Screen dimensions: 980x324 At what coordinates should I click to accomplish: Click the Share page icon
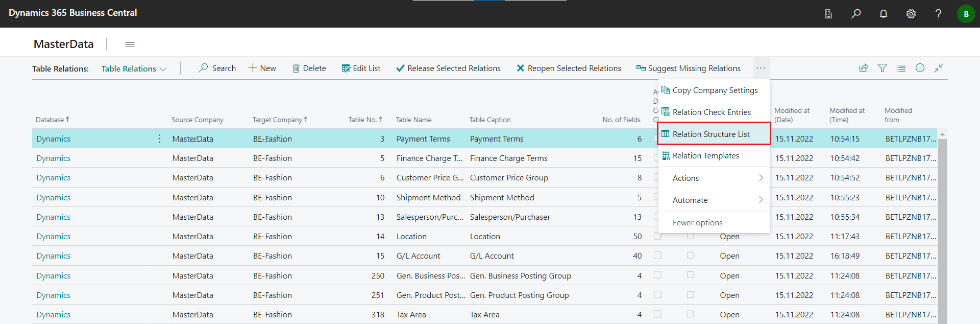[x=864, y=68]
